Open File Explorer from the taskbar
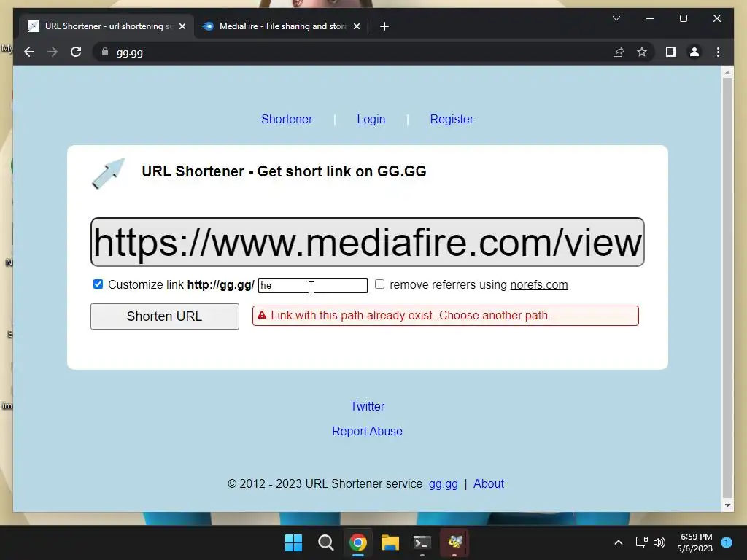The width and height of the screenshot is (747, 560). pos(390,542)
